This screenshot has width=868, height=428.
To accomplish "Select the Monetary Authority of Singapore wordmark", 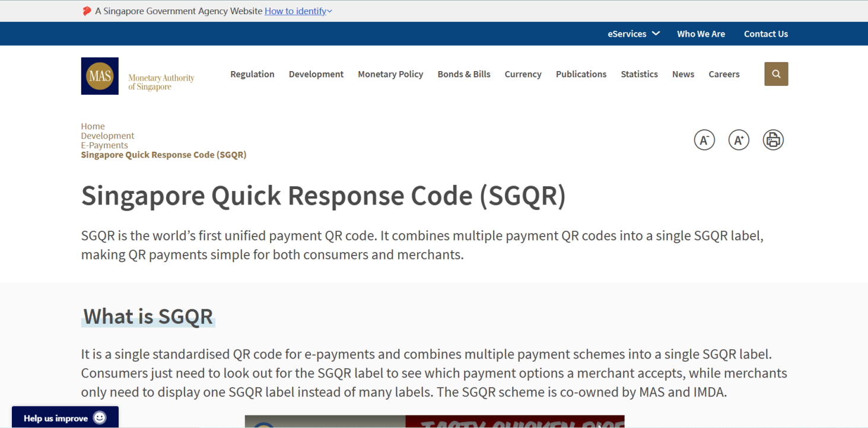I will pyautogui.click(x=161, y=80).
